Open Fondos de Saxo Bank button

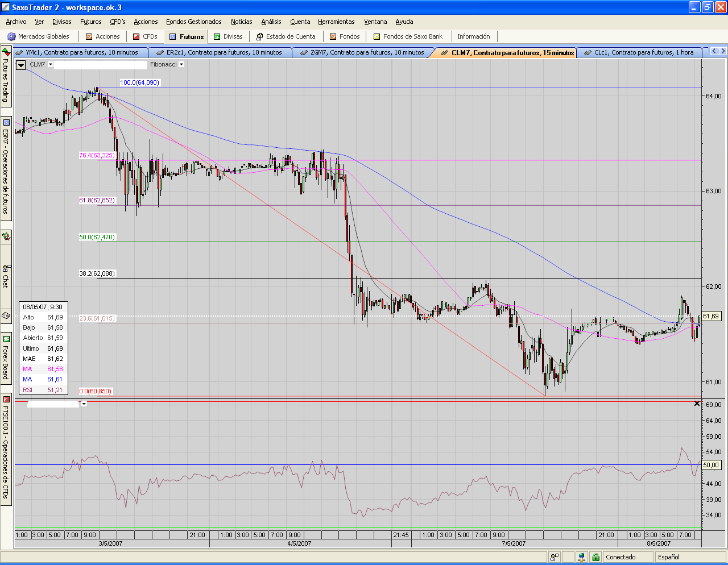408,36
